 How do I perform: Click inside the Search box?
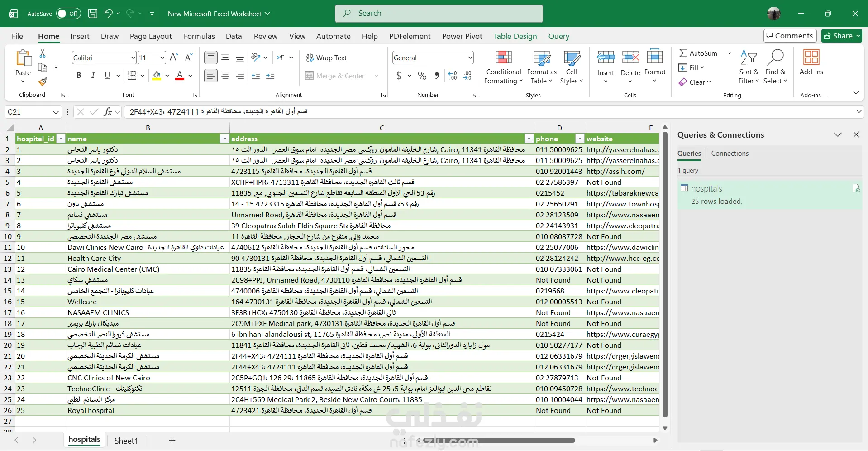pyautogui.click(x=439, y=14)
